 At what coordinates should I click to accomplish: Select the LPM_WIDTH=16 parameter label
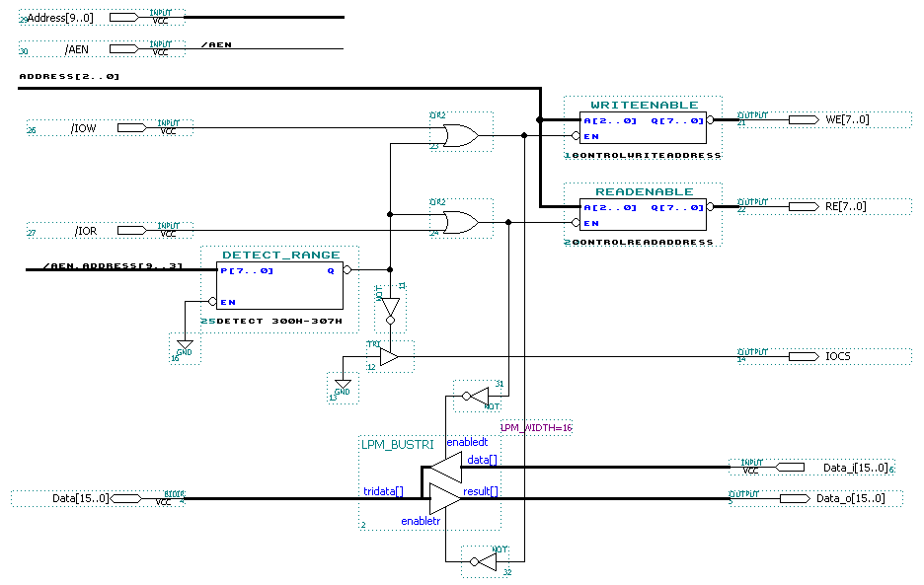536,427
